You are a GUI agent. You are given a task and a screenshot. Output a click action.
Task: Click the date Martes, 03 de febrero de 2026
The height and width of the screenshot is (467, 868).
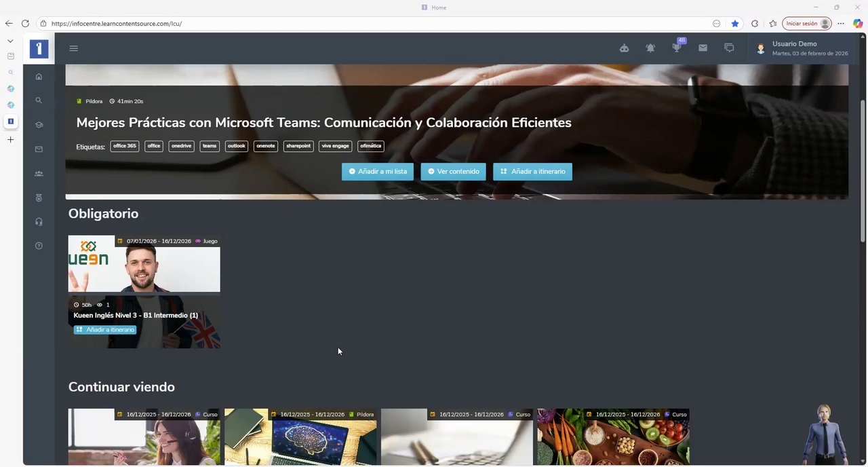pos(810,54)
